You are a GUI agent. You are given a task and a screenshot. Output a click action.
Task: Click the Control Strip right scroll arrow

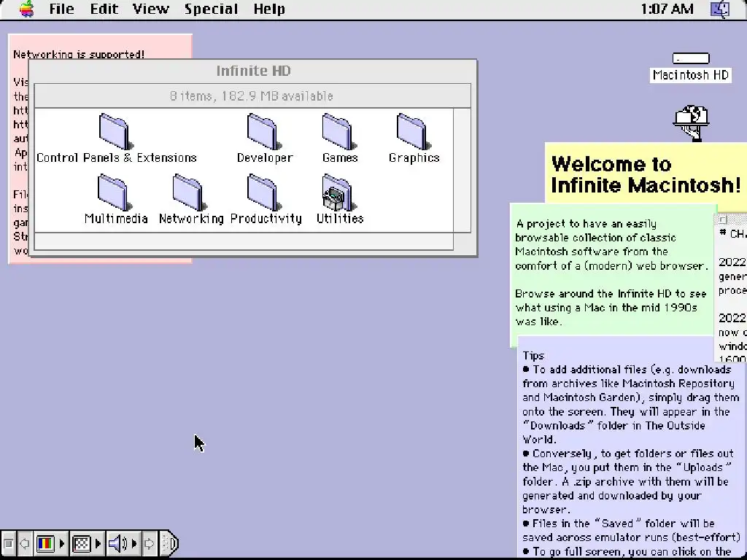(x=149, y=543)
